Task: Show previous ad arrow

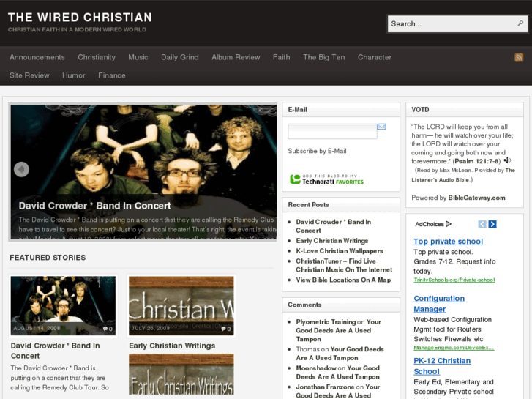Action: coord(482,224)
